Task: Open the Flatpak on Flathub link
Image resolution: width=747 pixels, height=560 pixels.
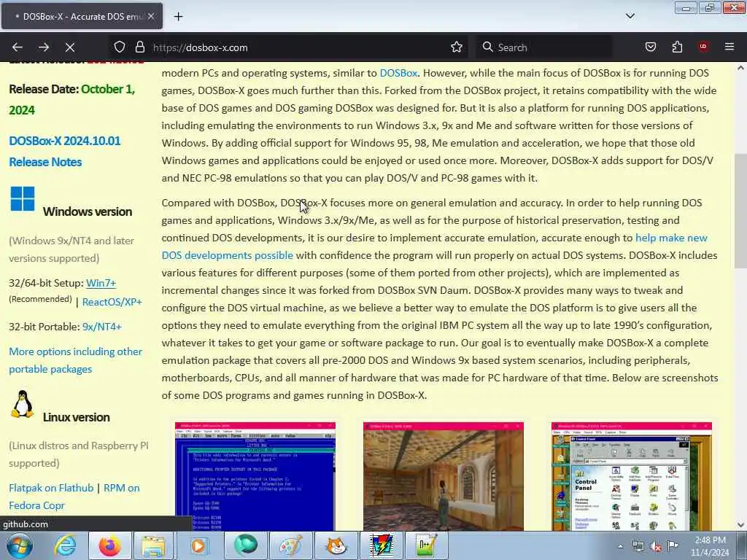Action: (x=52, y=488)
